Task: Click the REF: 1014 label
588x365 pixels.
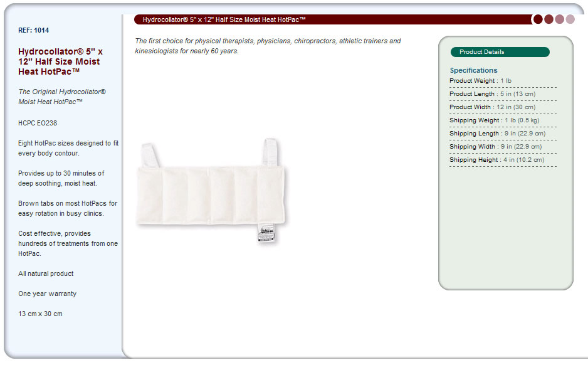Action: pos(33,30)
